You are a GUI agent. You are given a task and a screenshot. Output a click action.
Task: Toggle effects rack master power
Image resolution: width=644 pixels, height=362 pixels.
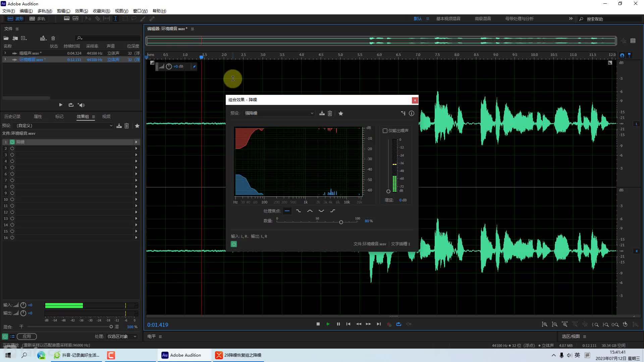(5, 337)
